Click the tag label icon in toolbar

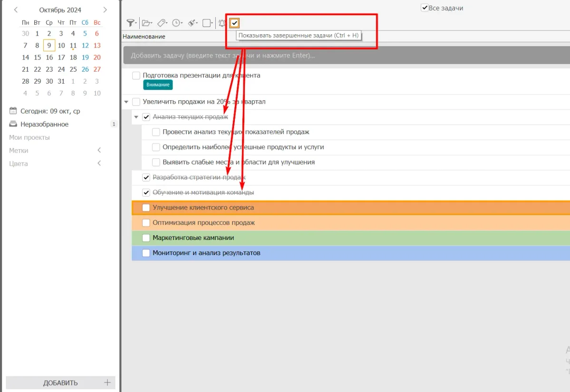161,23
